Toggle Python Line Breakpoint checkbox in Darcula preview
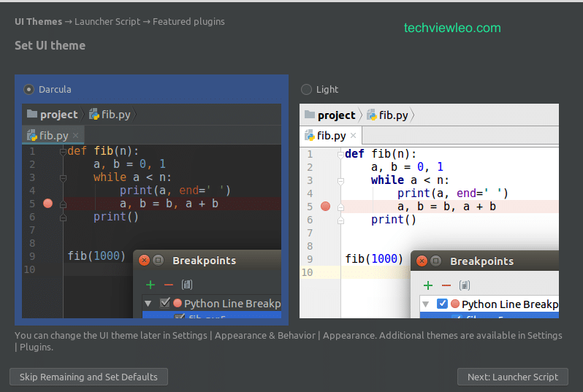 click(x=164, y=303)
